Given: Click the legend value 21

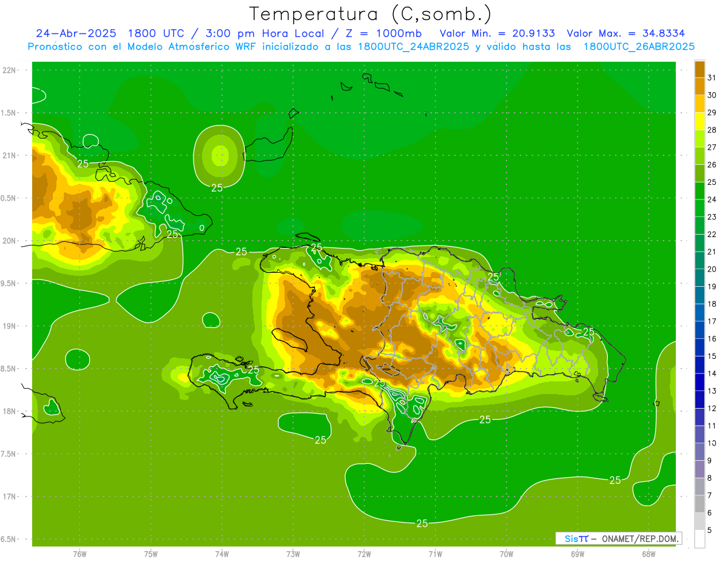Looking at the screenshot, I should pos(712,252).
